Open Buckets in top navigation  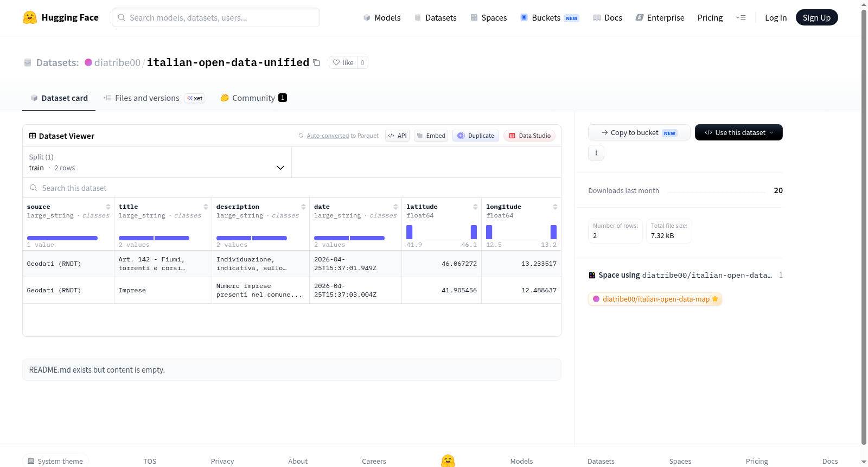click(550, 17)
